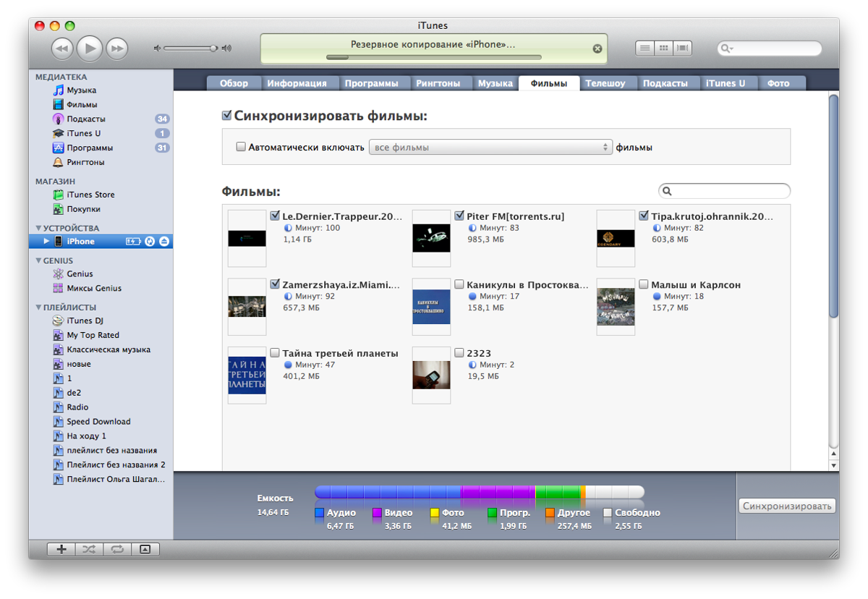Toggle shuffle at the bottom left

89,549
